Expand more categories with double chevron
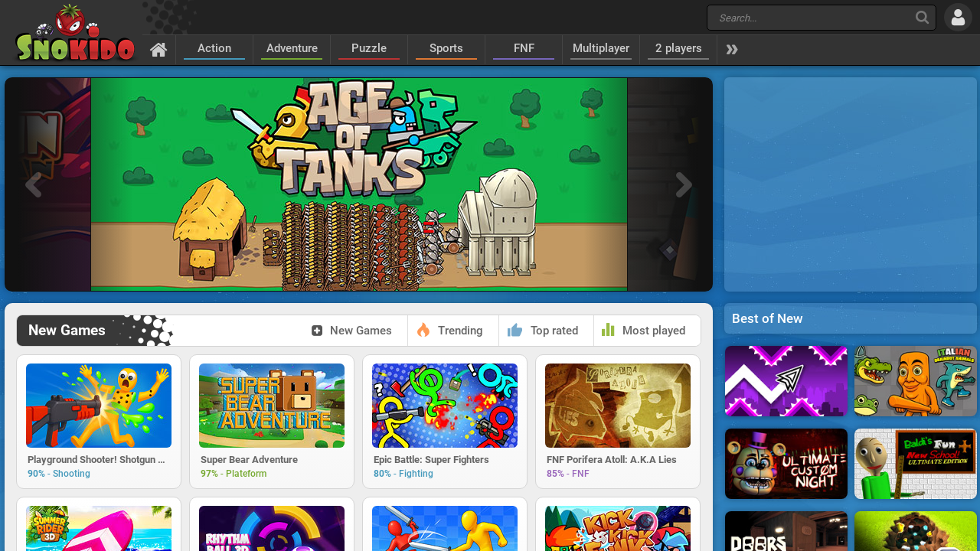 [732, 50]
